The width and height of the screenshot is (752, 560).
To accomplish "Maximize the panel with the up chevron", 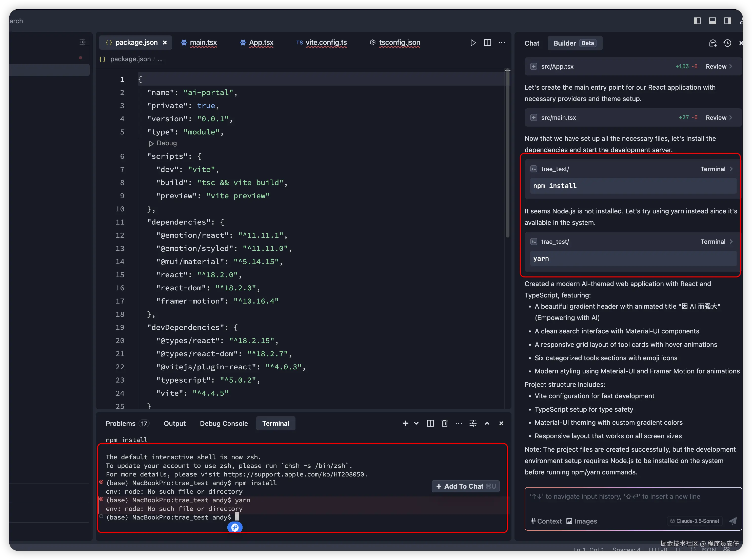I will [487, 423].
